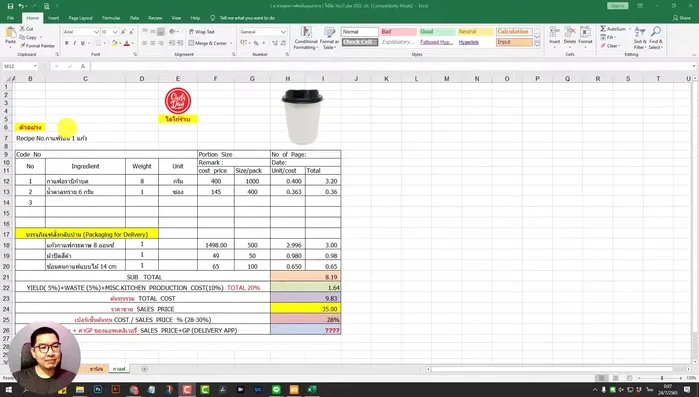Apply the Calculation cell style
The image size is (699, 397).
tap(514, 32)
